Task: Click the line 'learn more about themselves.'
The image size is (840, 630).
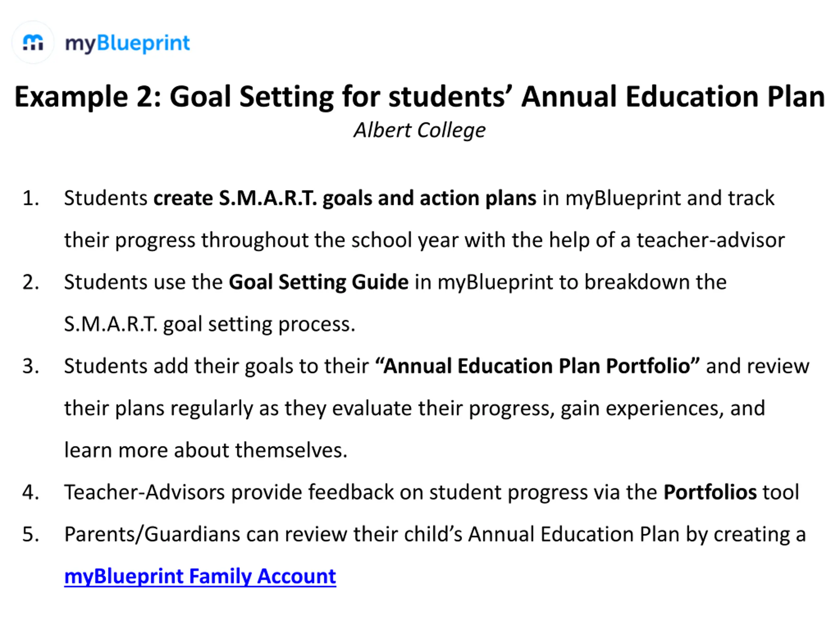Action: point(205,451)
